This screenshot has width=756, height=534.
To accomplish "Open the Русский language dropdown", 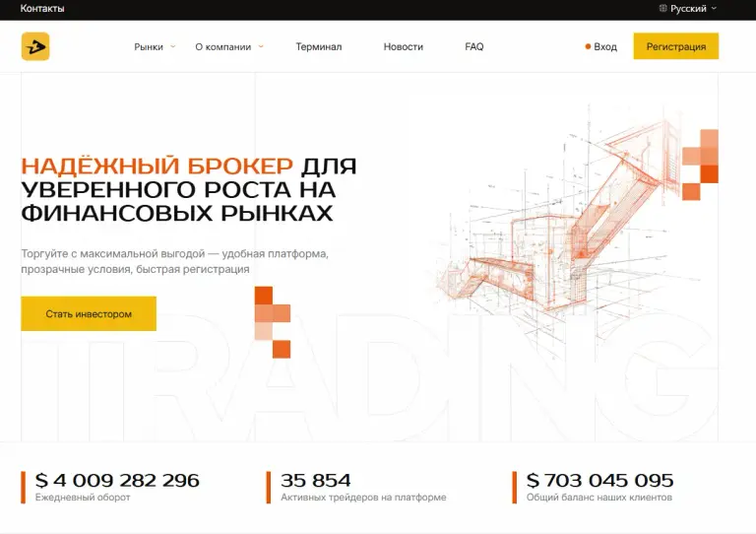I will click(x=688, y=8).
